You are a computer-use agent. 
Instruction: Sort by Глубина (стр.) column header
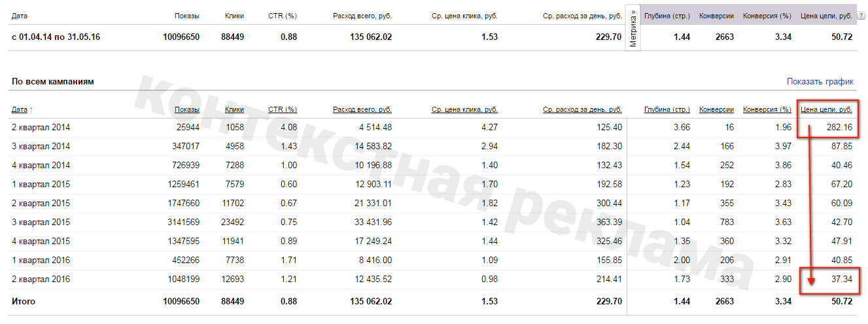click(x=667, y=109)
